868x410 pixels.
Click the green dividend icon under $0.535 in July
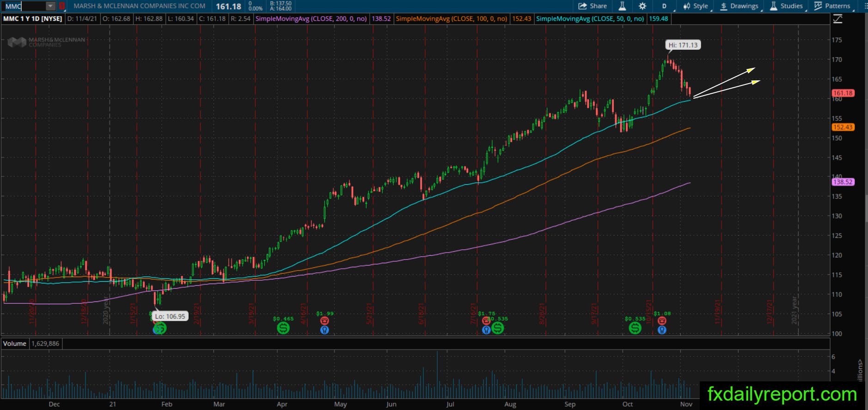tap(498, 328)
